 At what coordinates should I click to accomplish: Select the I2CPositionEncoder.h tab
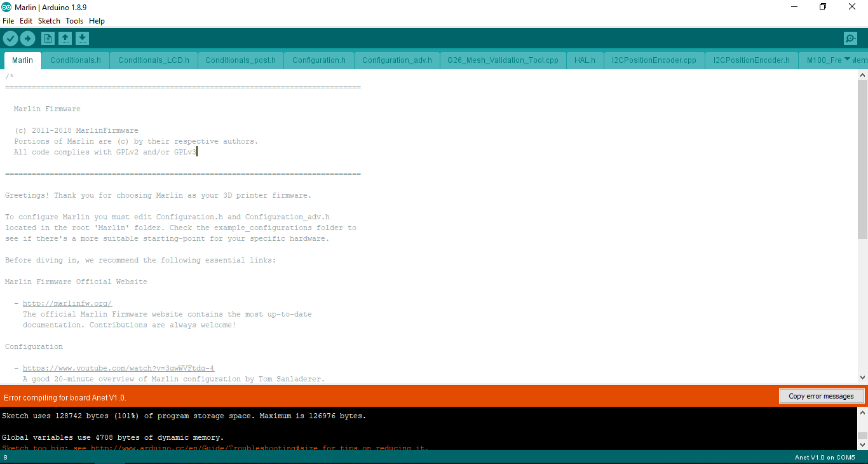tap(752, 60)
